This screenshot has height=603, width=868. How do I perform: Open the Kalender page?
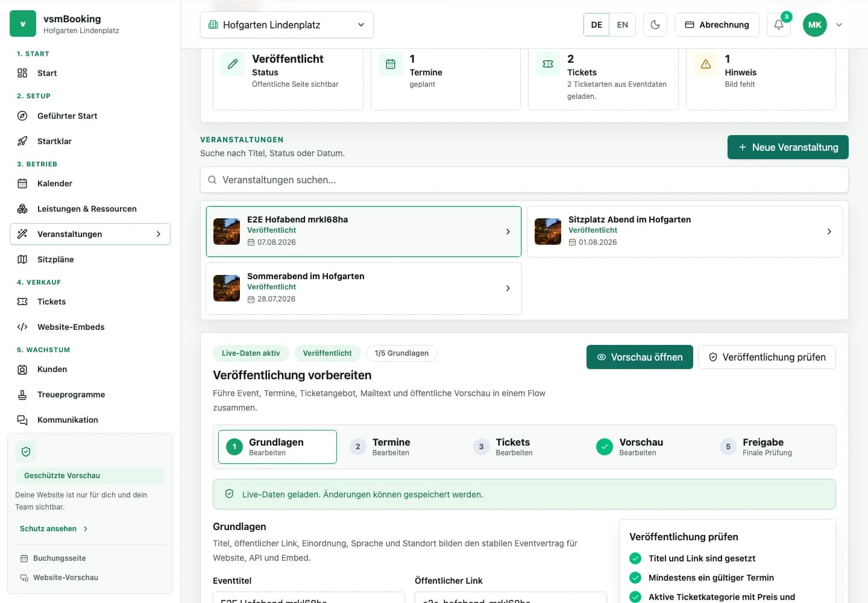click(x=90, y=183)
